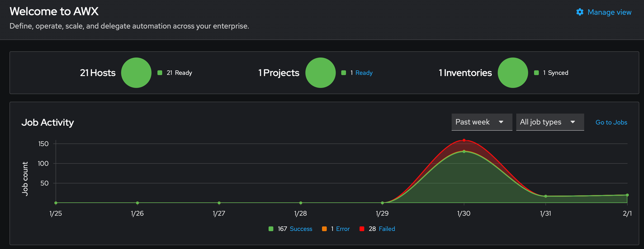This screenshot has width=644, height=249.
Task: Click the '21 Hosts' heading
Action: [x=98, y=73]
